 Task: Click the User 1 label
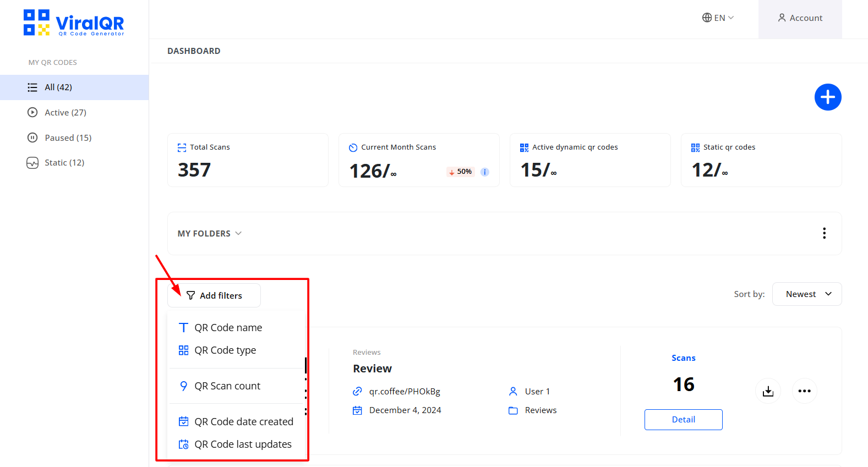[x=537, y=392]
